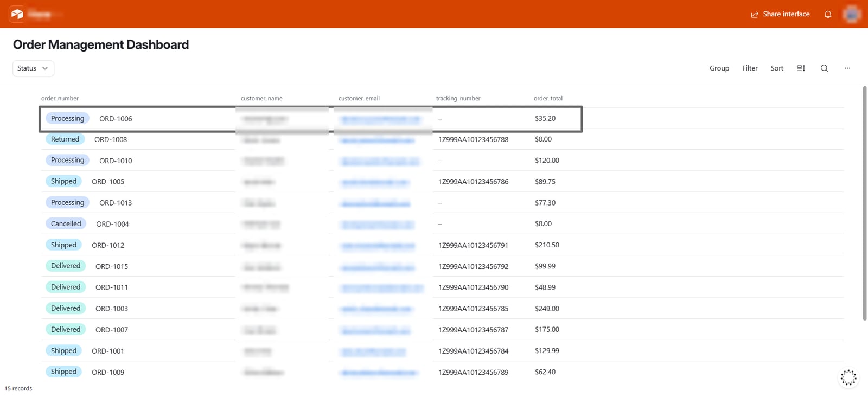The image size is (868, 397).
Task: Open the user avatar menu
Action: coord(852,14)
